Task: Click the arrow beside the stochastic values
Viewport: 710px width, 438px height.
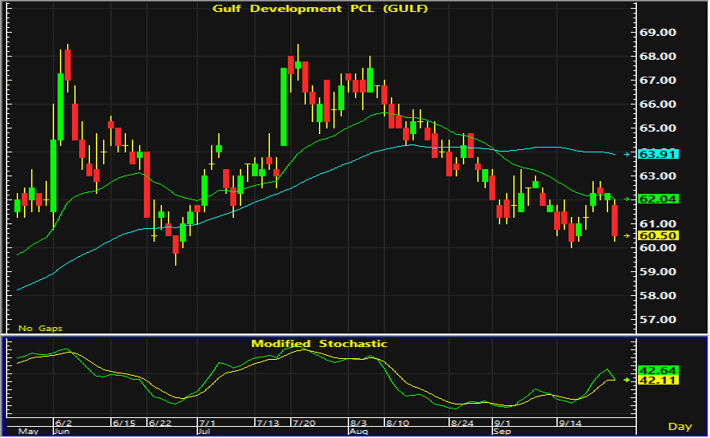Action: (627, 380)
